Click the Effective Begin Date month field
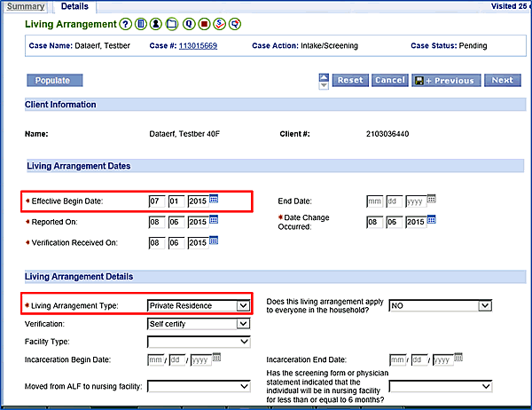Image resolution: width=532 pixels, height=410 pixels. 157,201
